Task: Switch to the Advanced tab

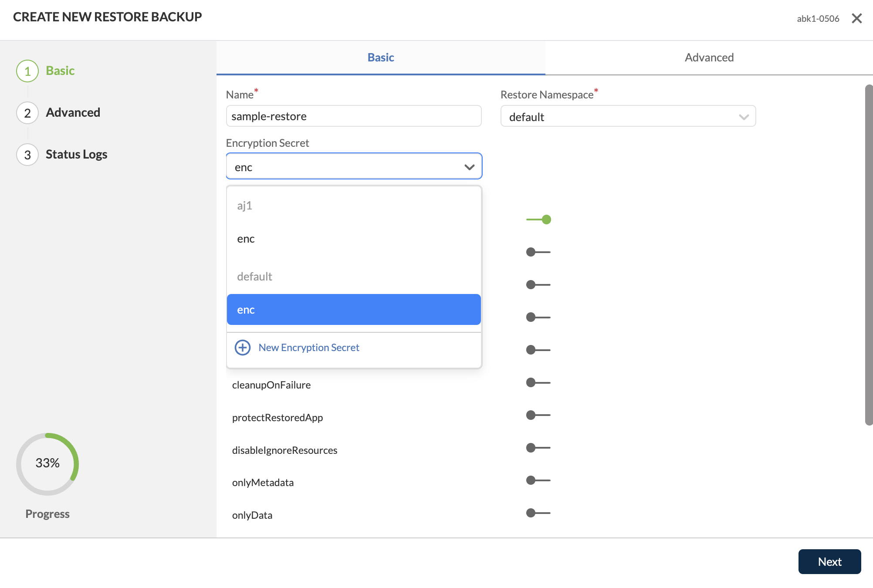Action: (709, 57)
